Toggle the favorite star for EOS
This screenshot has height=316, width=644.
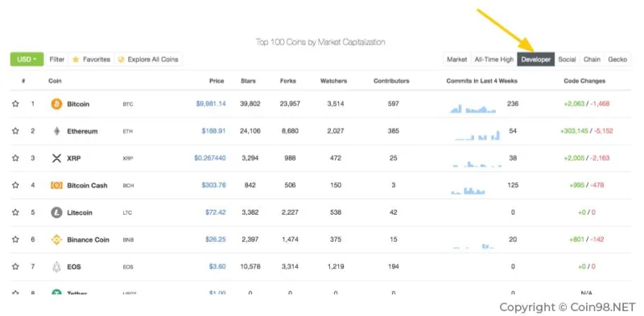[x=15, y=266]
